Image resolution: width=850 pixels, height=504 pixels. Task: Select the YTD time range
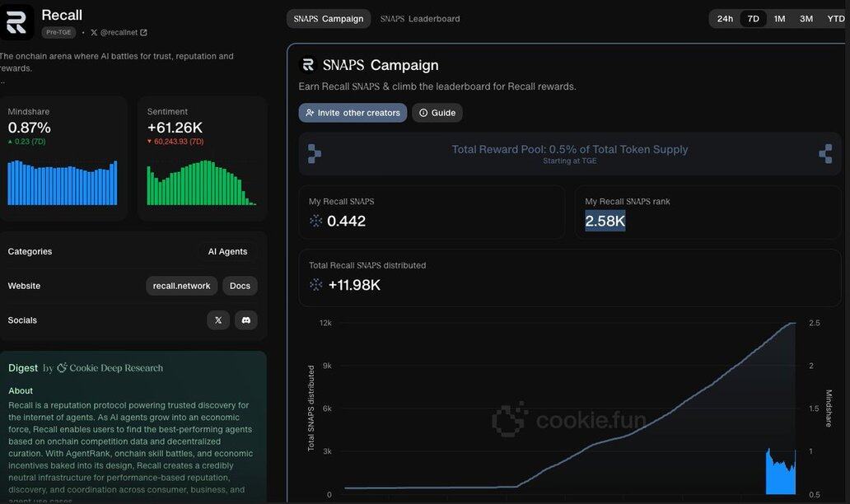point(835,19)
